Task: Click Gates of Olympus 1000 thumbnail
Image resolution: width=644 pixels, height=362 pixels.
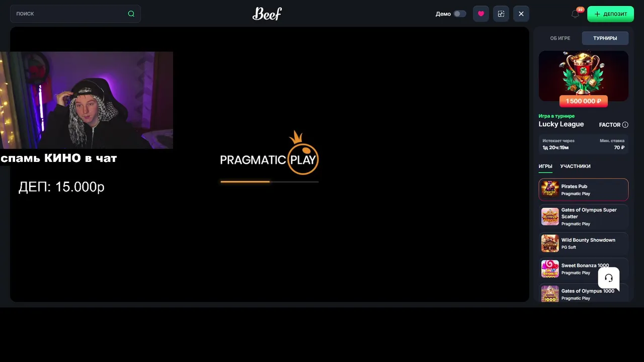Action: point(550,294)
